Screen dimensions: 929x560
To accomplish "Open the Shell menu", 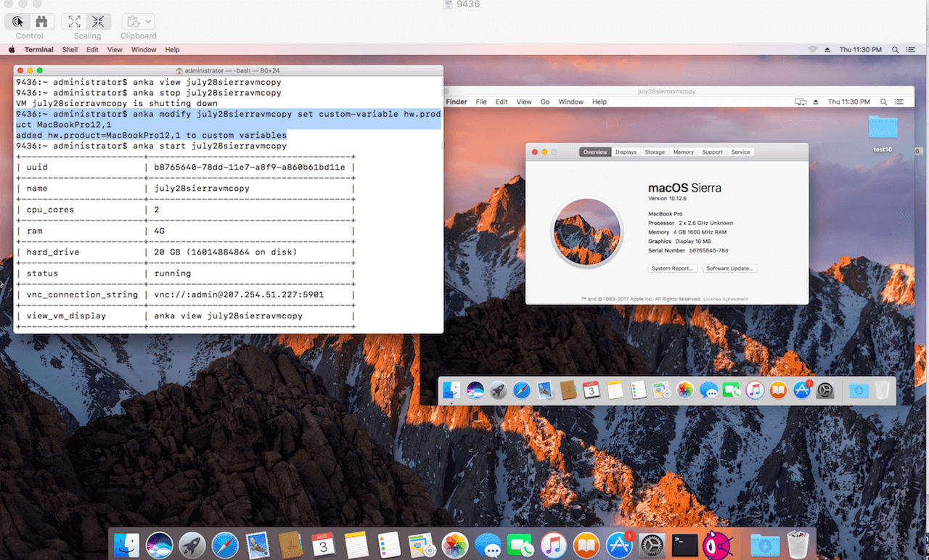I will point(70,49).
